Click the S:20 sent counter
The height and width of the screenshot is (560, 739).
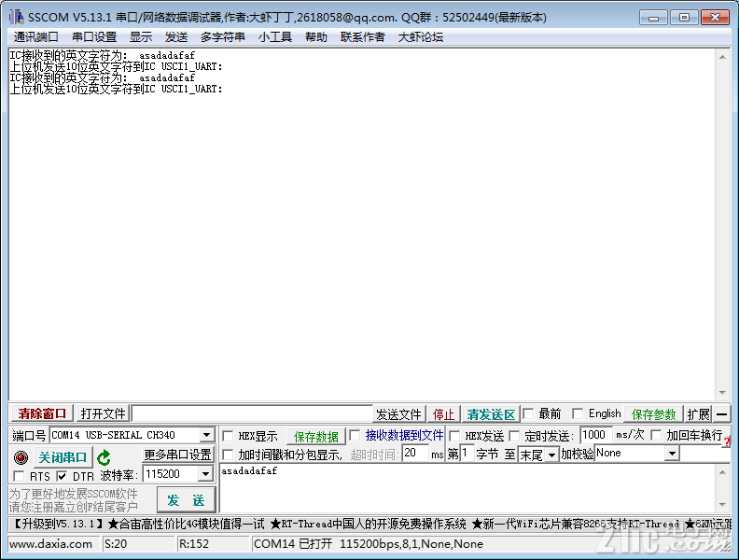pyautogui.click(x=116, y=544)
